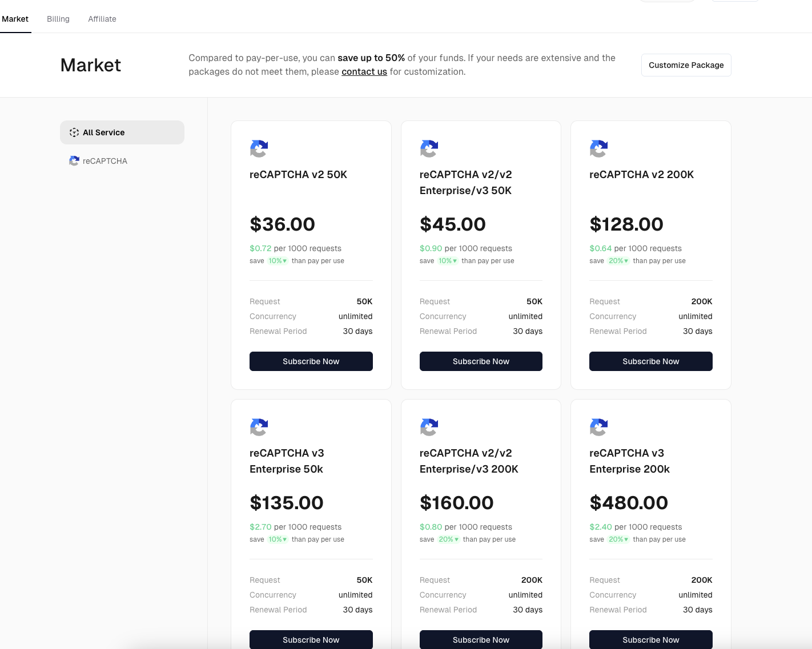Click 10% savings badge on $36.00 card
The image size is (812, 649).
(x=278, y=261)
